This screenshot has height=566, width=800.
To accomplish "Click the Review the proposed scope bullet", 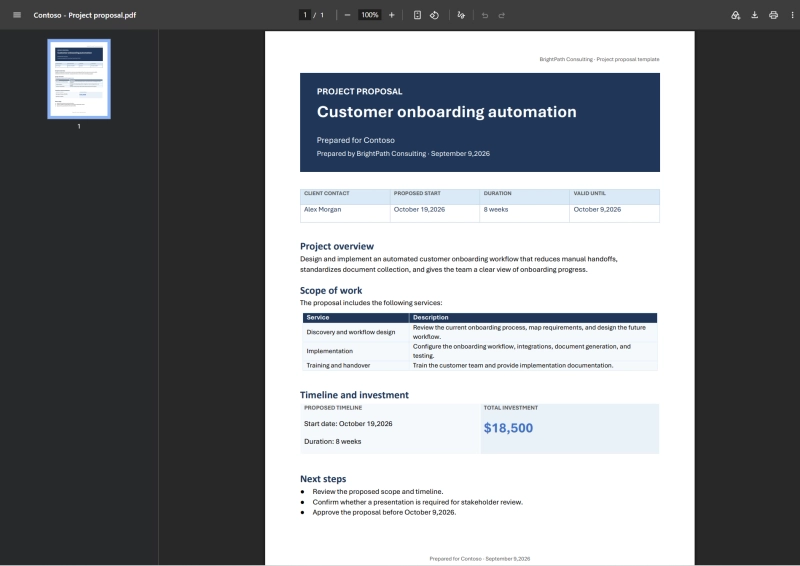I will pos(378,491).
